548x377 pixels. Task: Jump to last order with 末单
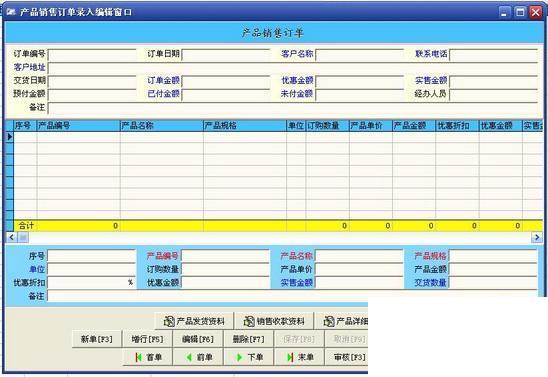click(300, 357)
